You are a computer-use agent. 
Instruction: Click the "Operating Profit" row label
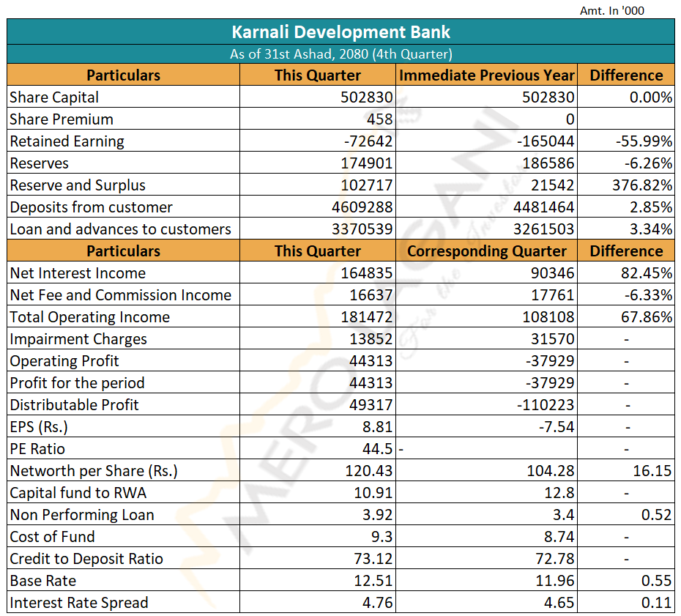[64, 361]
